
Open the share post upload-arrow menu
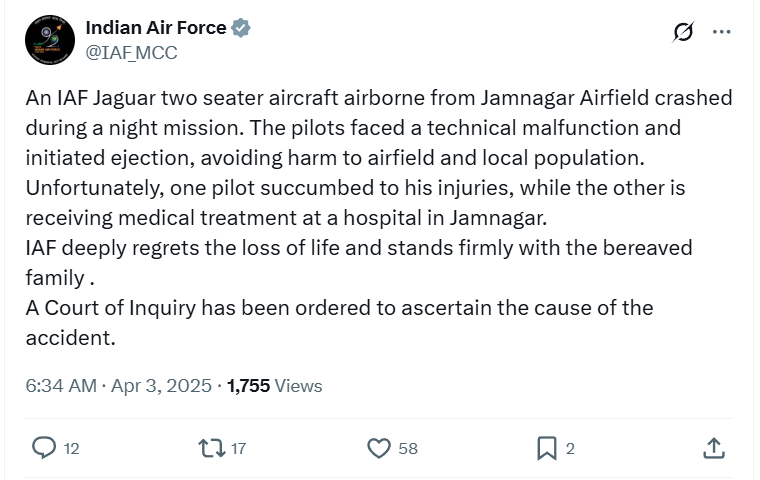[714, 448]
